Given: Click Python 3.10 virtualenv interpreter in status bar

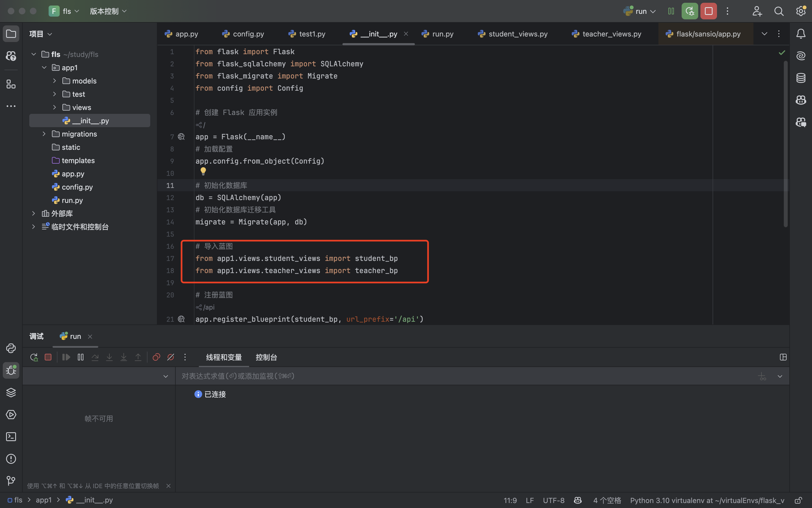Looking at the screenshot, I should [707, 500].
